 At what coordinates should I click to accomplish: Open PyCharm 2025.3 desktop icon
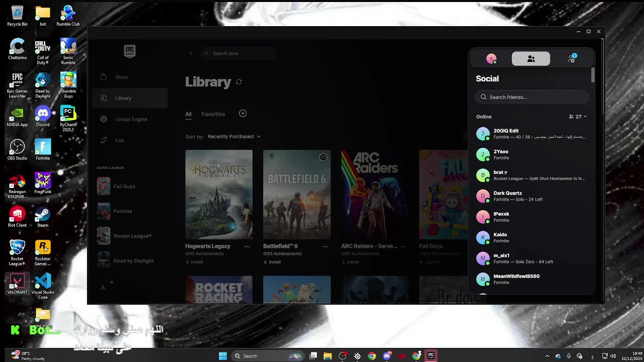68,119
